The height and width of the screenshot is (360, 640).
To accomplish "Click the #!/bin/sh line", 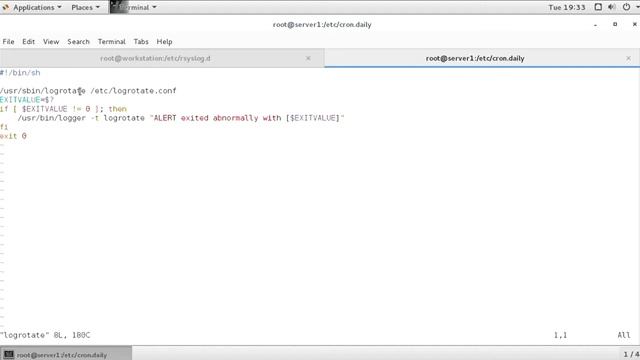I will [x=20, y=73].
